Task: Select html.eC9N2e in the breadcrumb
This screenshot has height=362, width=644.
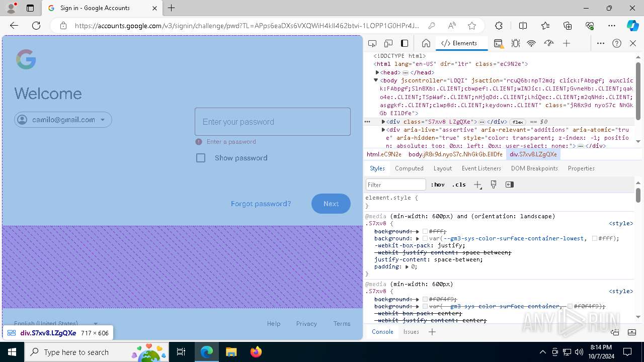Action: [x=384, y=154]
